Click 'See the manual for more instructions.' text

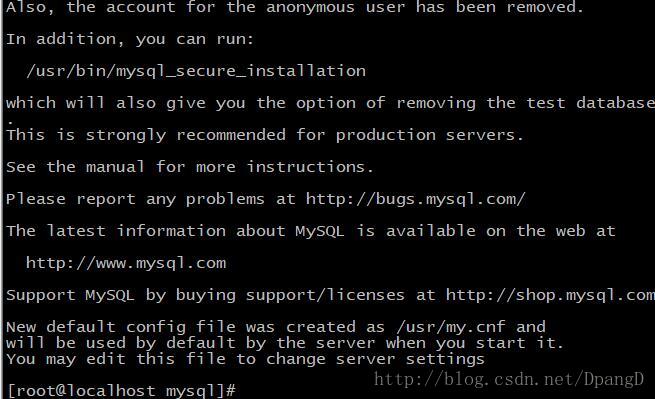(190, 167)
